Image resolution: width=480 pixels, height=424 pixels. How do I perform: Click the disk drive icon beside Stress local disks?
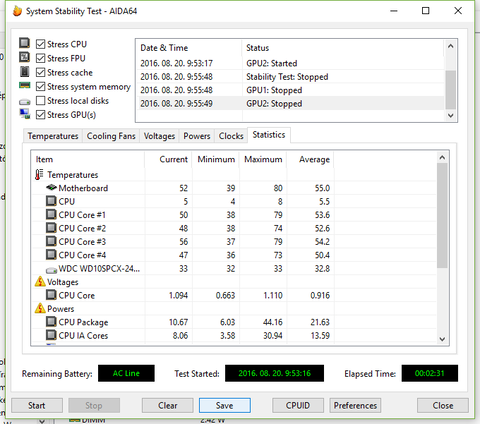24,101
